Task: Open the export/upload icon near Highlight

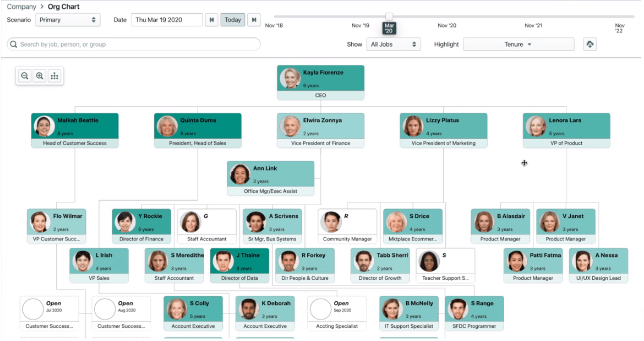Action: tap(590, 44)
